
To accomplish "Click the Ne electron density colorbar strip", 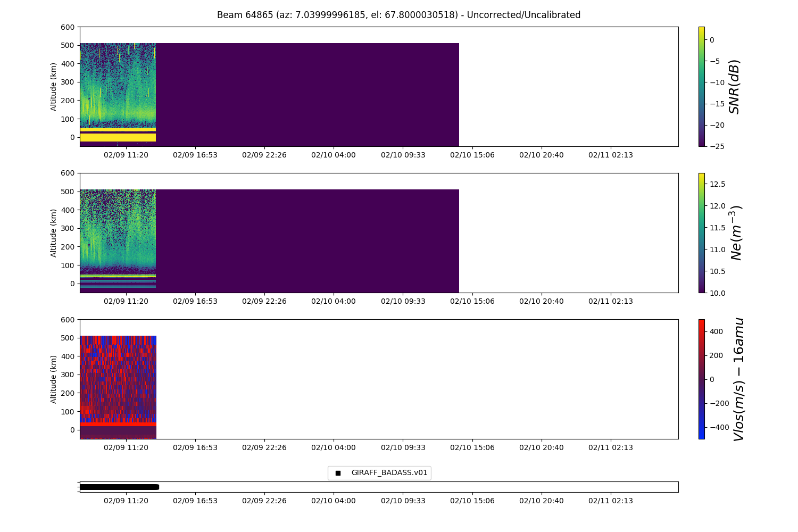I will pyautogui.click(x=701, y=232).
